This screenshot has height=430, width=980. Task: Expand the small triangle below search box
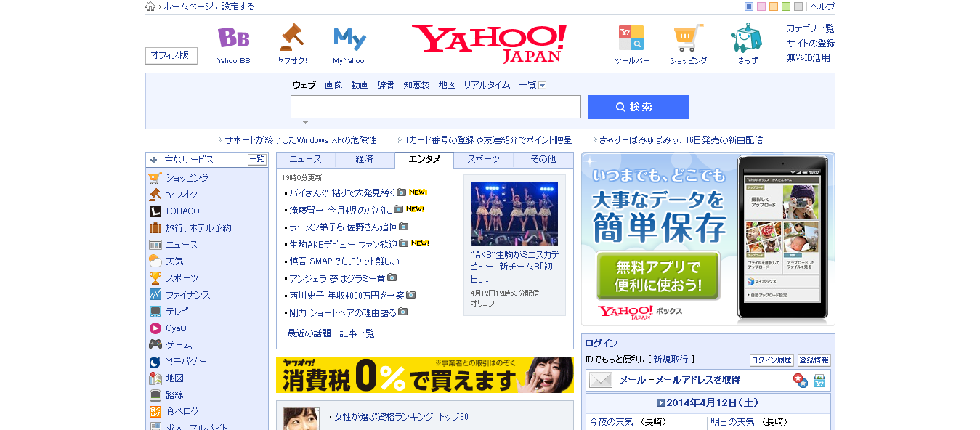[306, 123]
